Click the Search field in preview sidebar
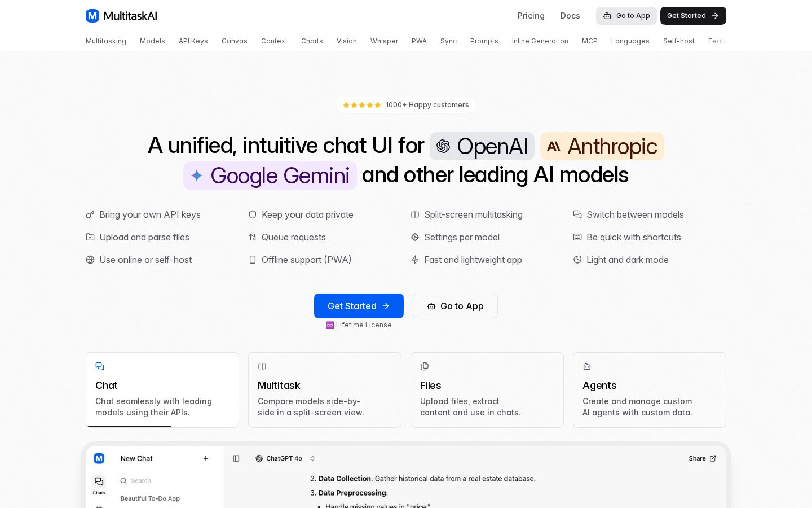 pos(164,481)
